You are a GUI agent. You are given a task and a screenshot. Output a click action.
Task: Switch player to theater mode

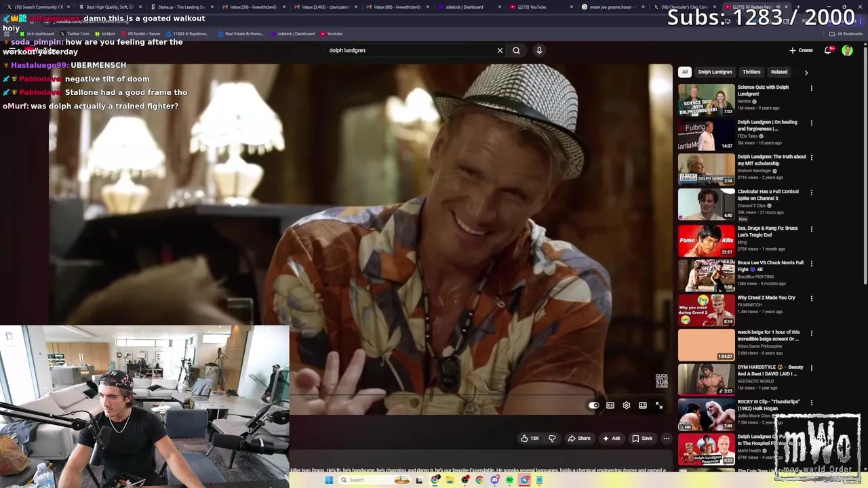tap(643, 405)
